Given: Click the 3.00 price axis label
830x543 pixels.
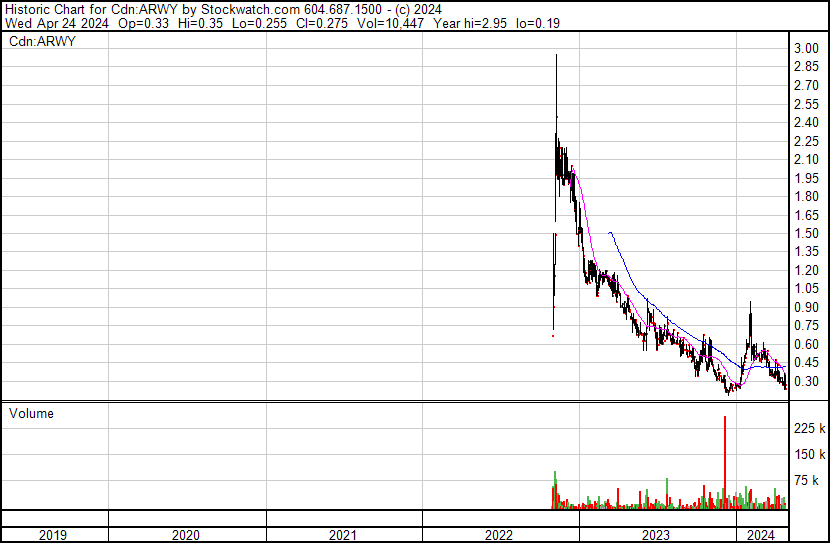Looking at the screenshot, I should pyautogui.click(x=806, y=49).
